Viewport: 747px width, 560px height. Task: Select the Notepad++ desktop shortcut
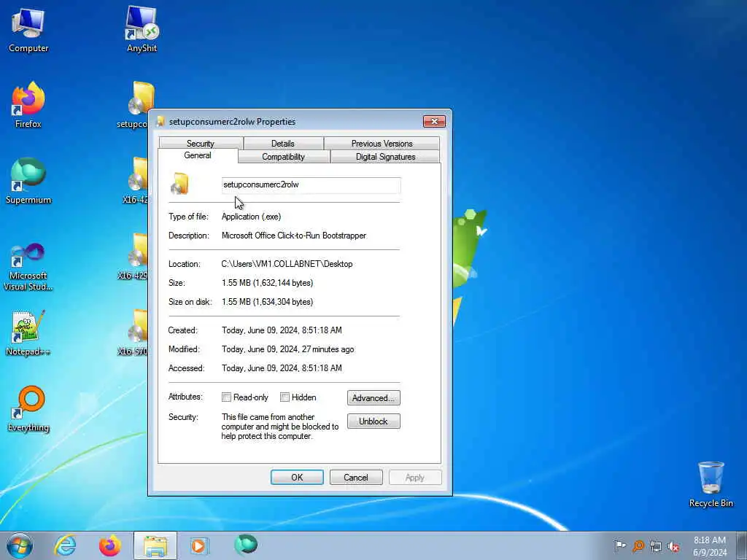pos(28,333)
